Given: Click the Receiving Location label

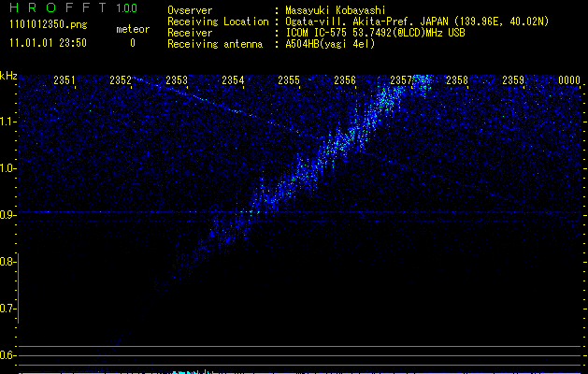Looking at the screenshot, I should [x=218, y=22].
